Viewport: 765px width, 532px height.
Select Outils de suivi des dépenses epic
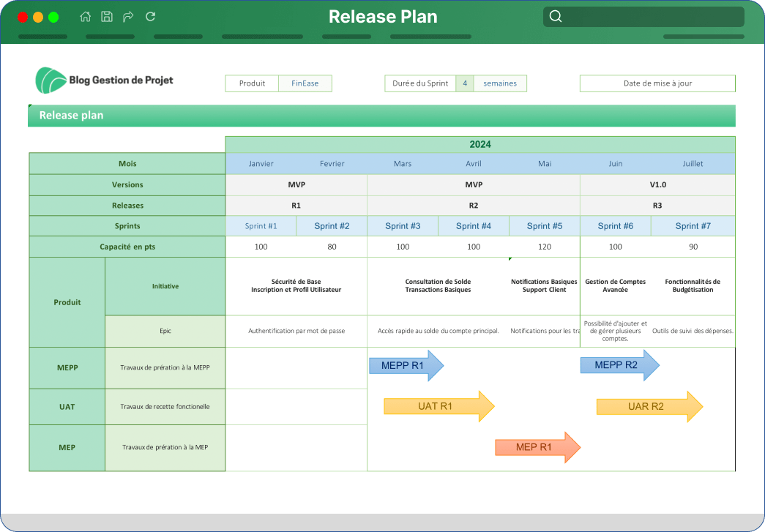pos(693,331)
